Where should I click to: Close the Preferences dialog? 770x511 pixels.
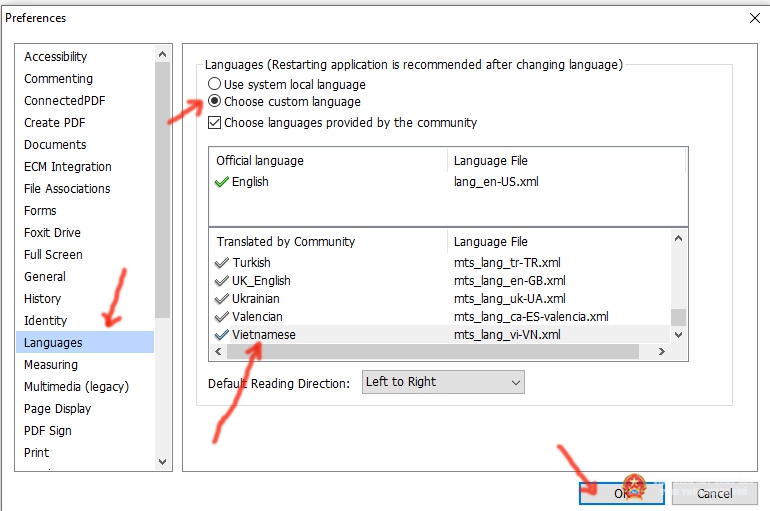tap(755, 18)
